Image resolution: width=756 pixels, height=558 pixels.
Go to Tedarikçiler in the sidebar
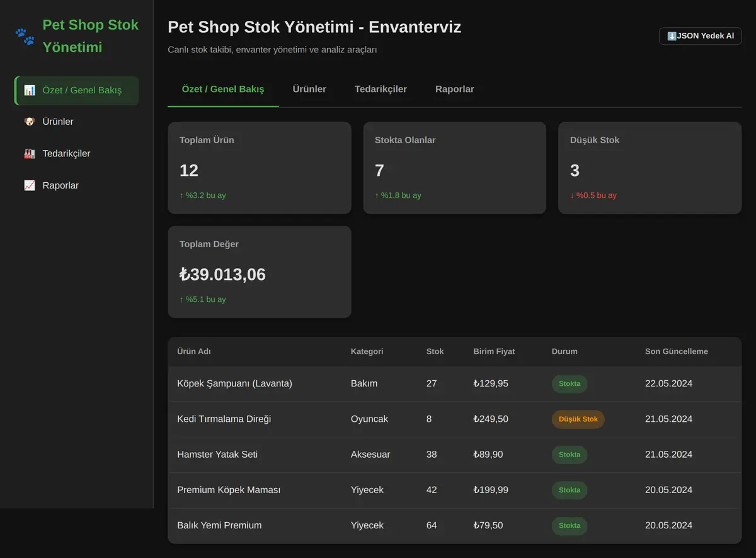(77, 154)
